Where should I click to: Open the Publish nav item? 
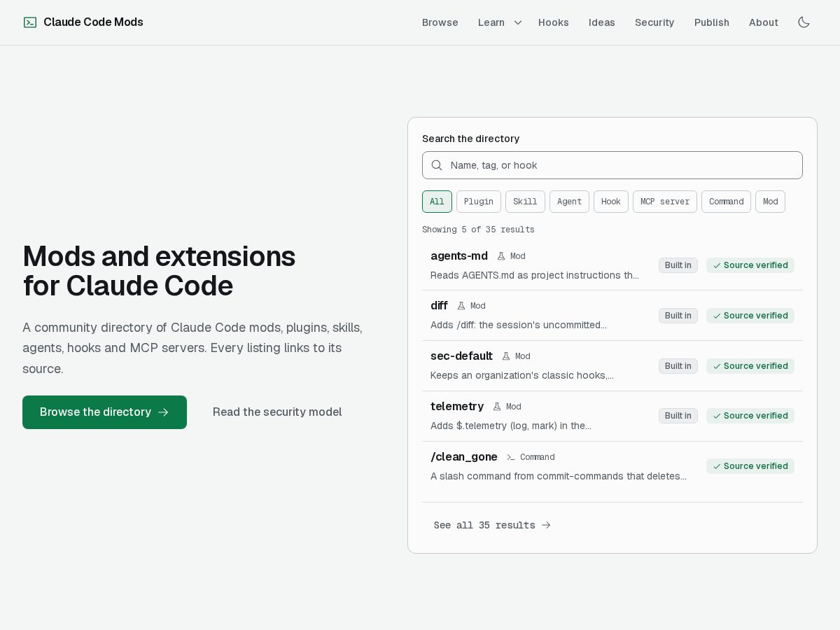coord(712,22)
